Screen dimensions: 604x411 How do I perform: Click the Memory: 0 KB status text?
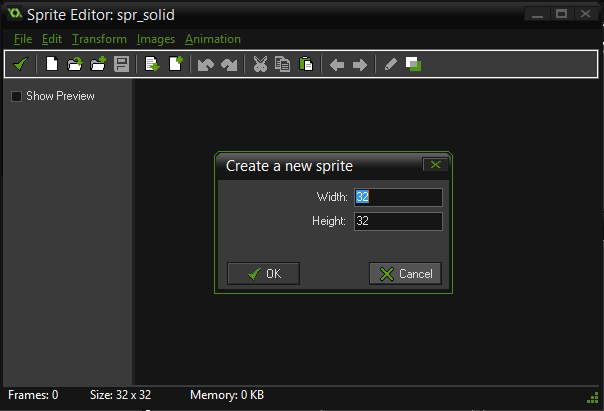pyautogui.click(x=227, y=395)
